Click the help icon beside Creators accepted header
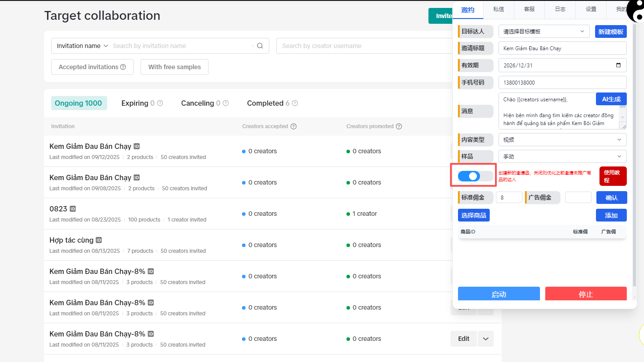 [x=294, y=126]
